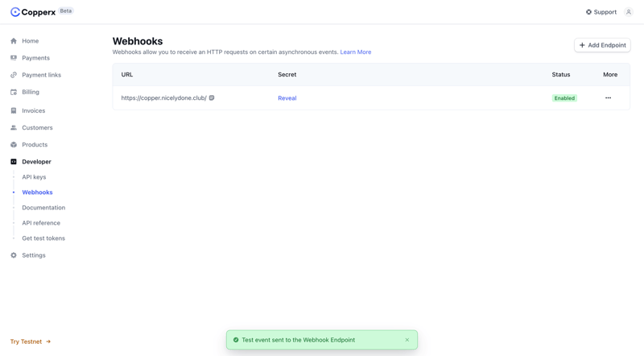
Task: Open the user profile avatar icon
Action: coord(629,12)
